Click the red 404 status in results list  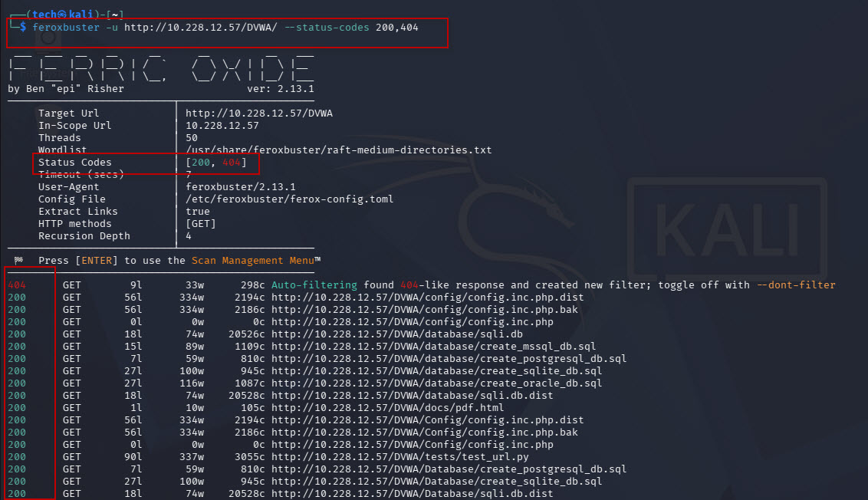(17, 285)
